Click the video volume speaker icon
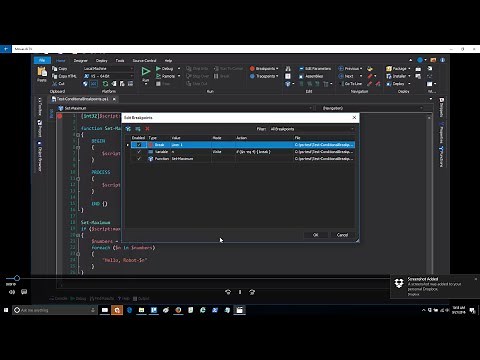The height and width of the screenshot is (360, 480). (12, 292)
